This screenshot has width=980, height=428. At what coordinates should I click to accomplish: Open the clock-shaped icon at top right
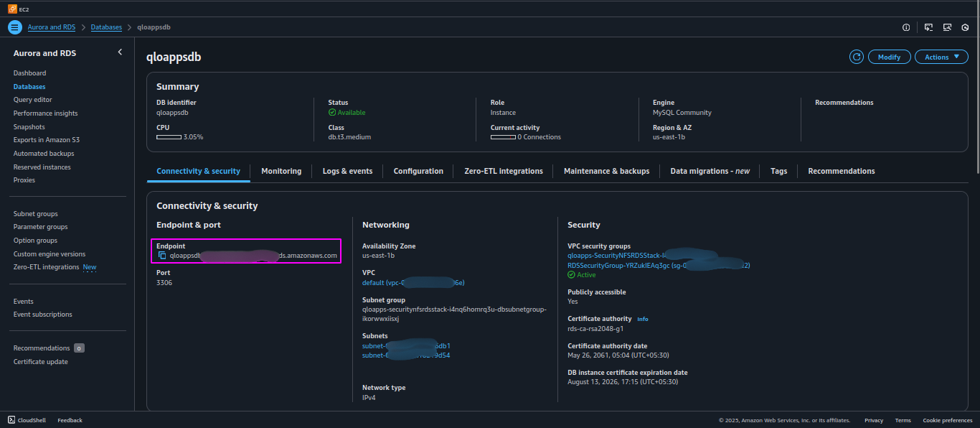click(965, 27)
